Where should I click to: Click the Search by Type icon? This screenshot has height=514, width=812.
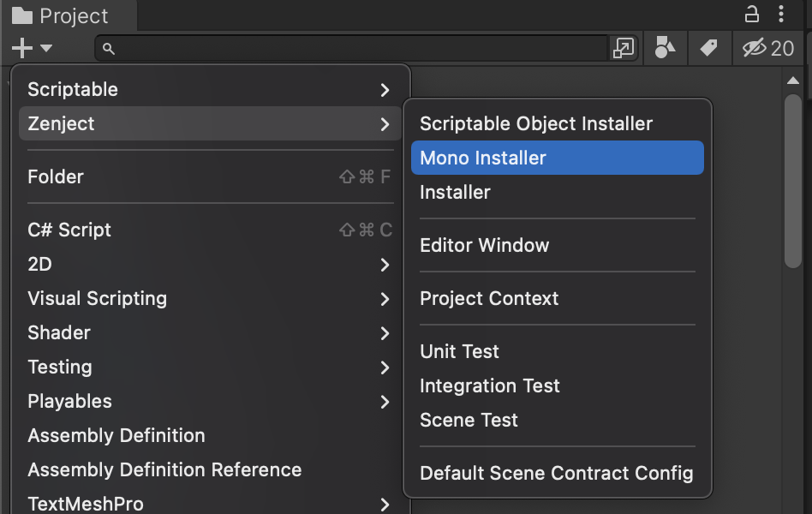point(665,48)
